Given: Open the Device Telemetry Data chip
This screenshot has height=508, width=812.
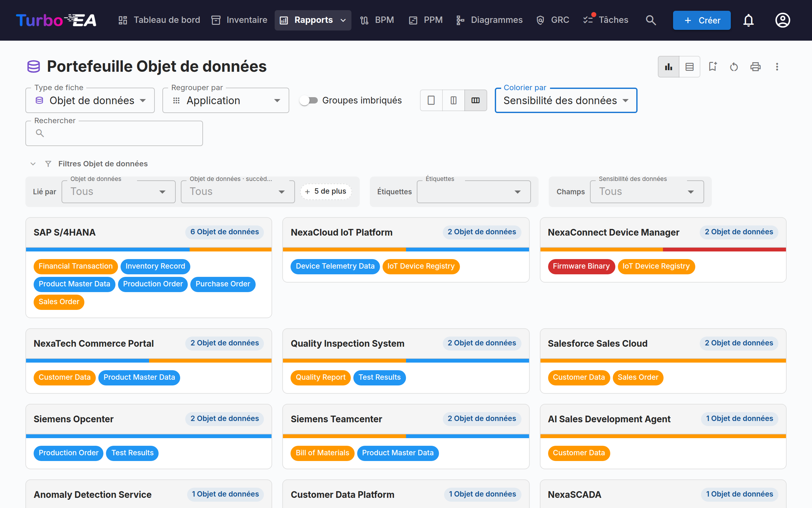Looking at the screenshot, I should pos(335,266).
